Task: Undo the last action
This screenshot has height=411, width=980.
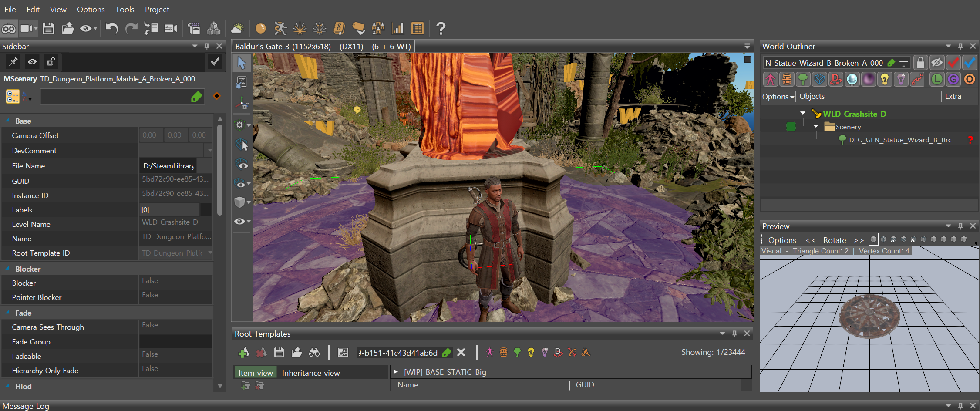Action: click(x=111, y=29)
